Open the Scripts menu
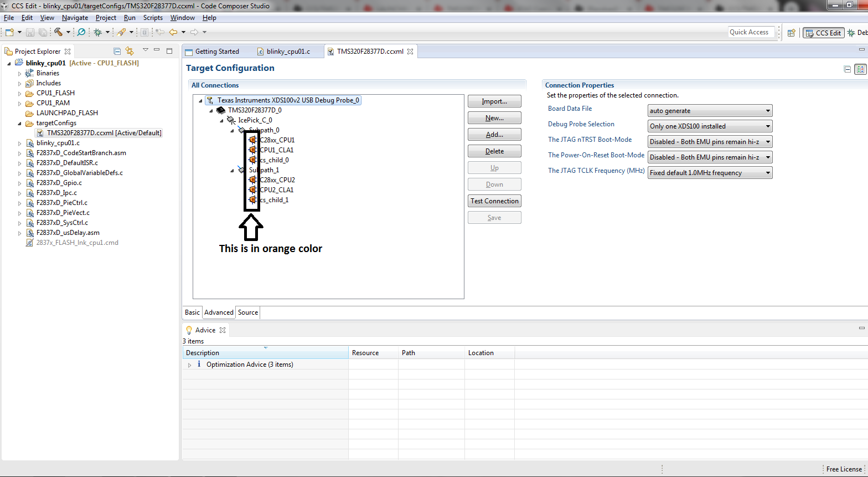This screenshot has width=868, height=477. point(153,18)
